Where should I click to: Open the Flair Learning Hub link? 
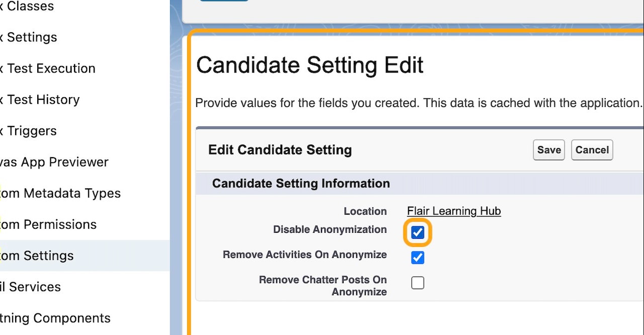454,211
